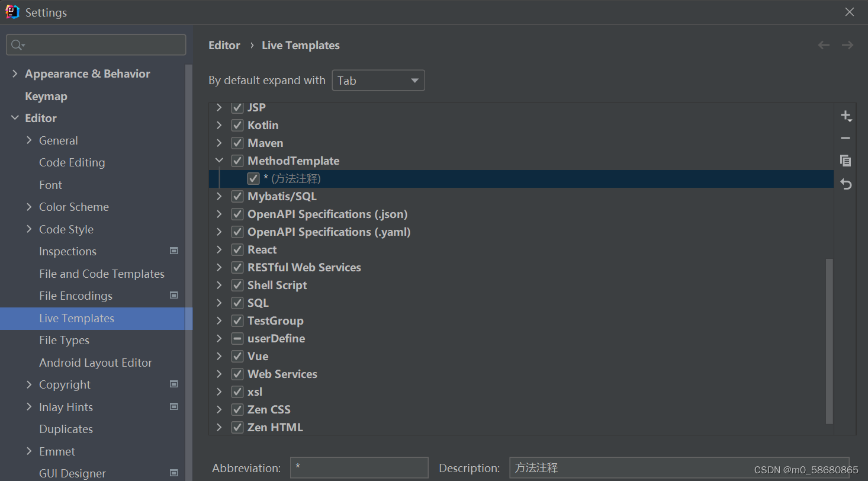Click the settings sidebar scrollbar
The width and height of the screenshot is (868, 481).
click(x=189, y=272)
